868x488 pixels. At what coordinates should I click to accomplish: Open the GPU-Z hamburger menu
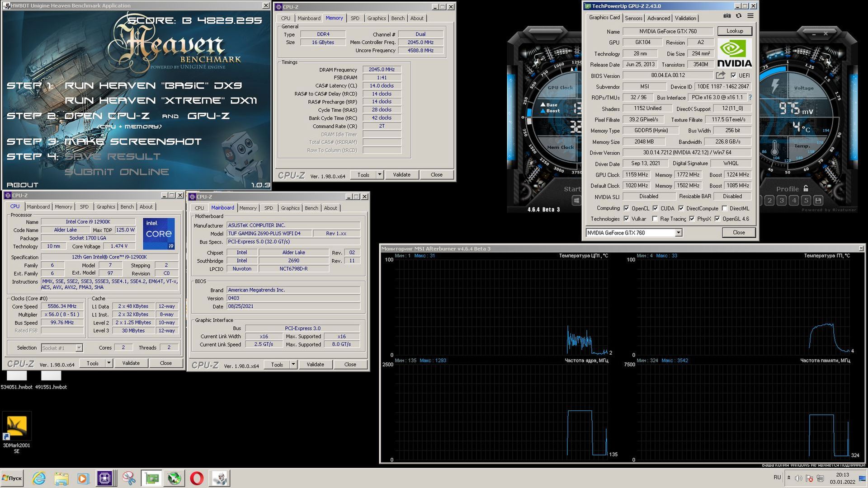click(x=750, y=16)
